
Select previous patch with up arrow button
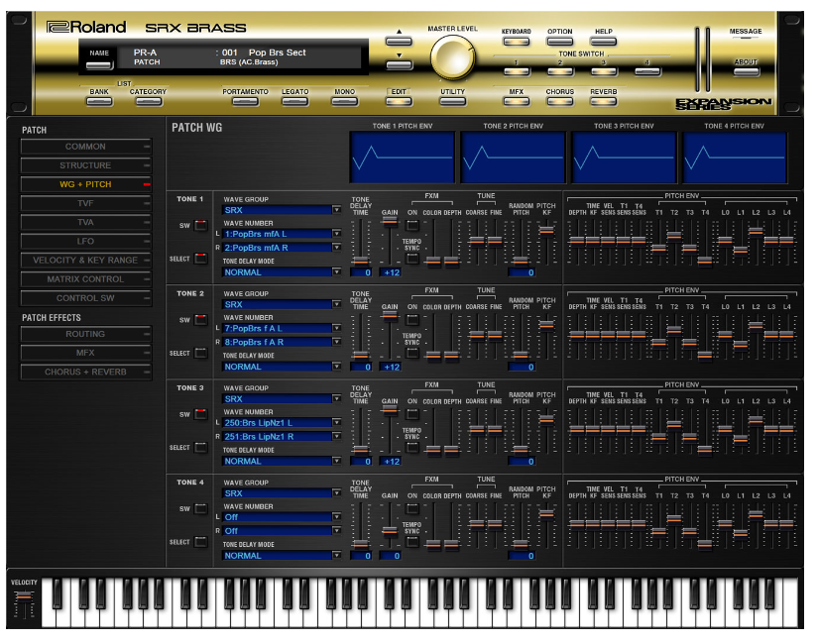[x=400, y=42]
